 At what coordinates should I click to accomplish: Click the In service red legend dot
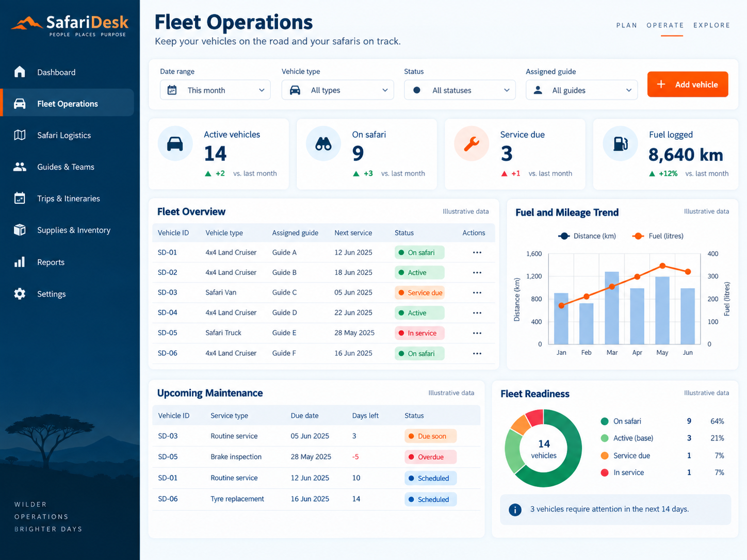click(605, 472)
